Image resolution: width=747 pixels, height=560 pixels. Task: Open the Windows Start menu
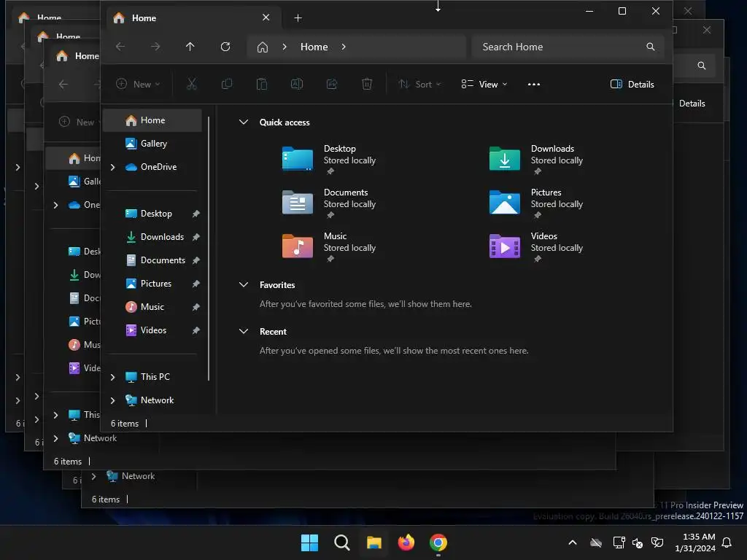(309, 542)
